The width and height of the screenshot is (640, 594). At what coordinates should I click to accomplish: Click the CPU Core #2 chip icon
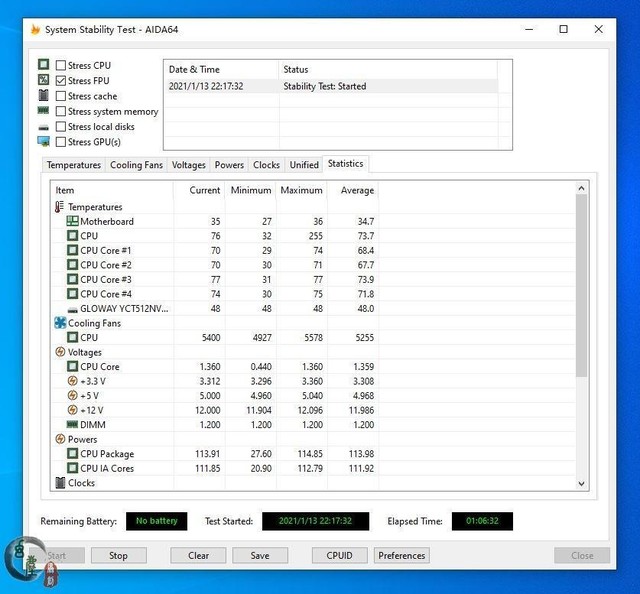click(72, 265)
